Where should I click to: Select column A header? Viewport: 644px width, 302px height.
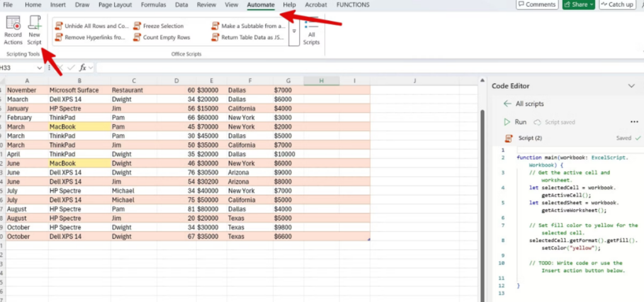tap(27, 81)
